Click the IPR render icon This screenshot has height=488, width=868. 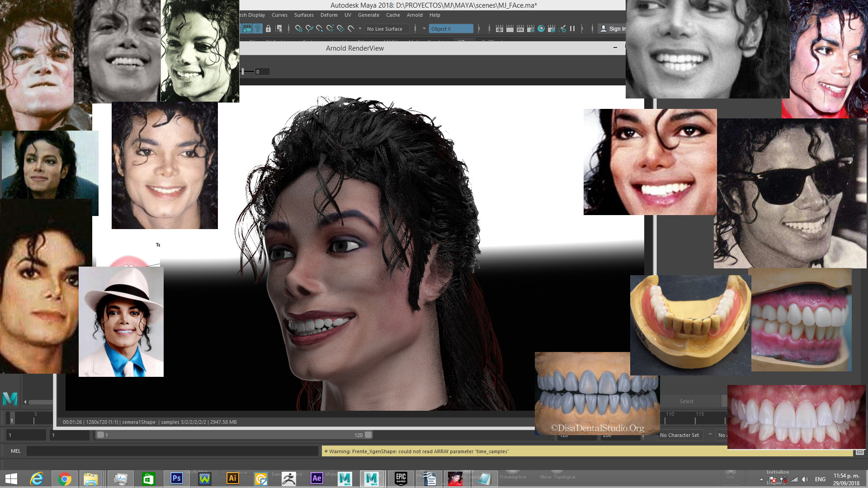520,28
